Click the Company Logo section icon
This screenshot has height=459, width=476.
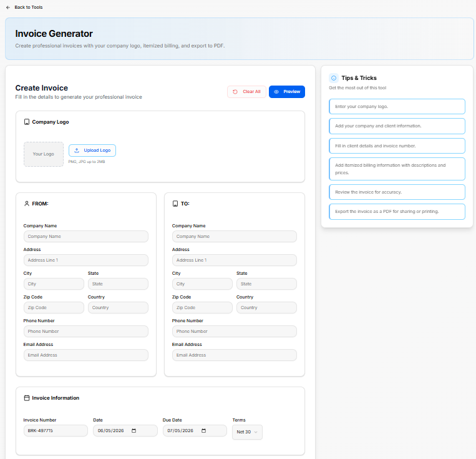click(27, 122)
